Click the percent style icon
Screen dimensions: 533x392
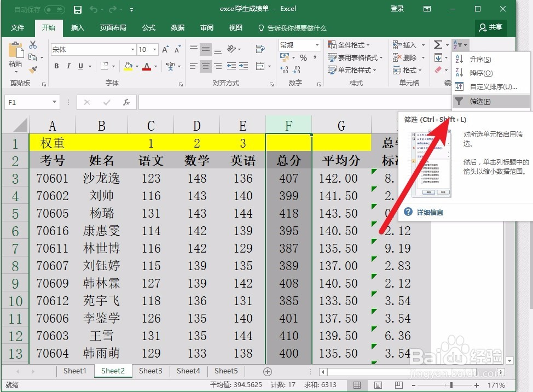304,58
